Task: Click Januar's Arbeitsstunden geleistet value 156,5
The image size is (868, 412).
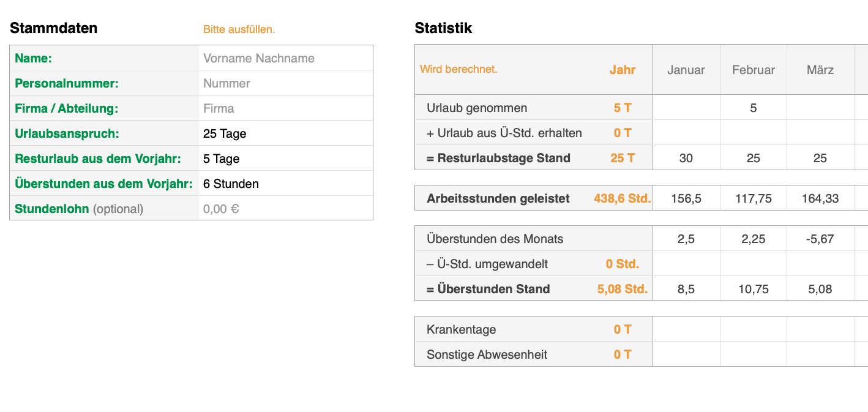Action: 686,198
